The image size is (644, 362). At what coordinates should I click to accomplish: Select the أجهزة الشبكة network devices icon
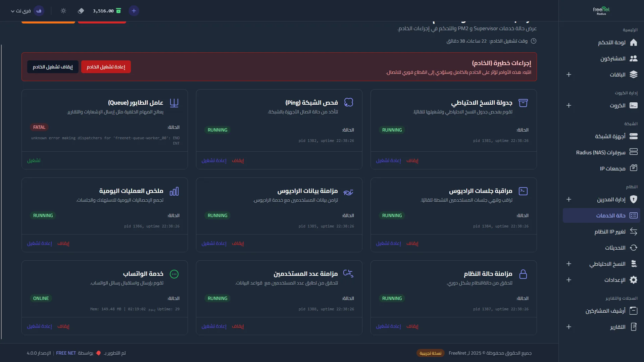(634, 137)
